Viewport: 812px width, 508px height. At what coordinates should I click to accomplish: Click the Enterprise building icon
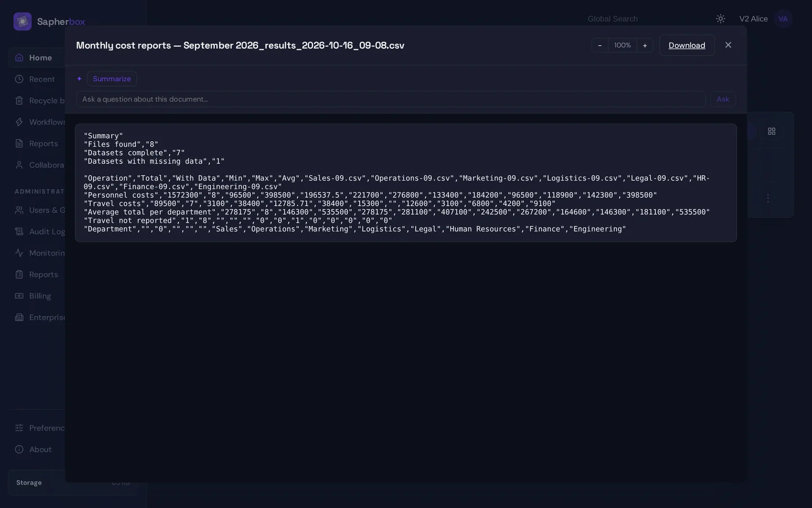pyautogui.click(x=19, y=317)
